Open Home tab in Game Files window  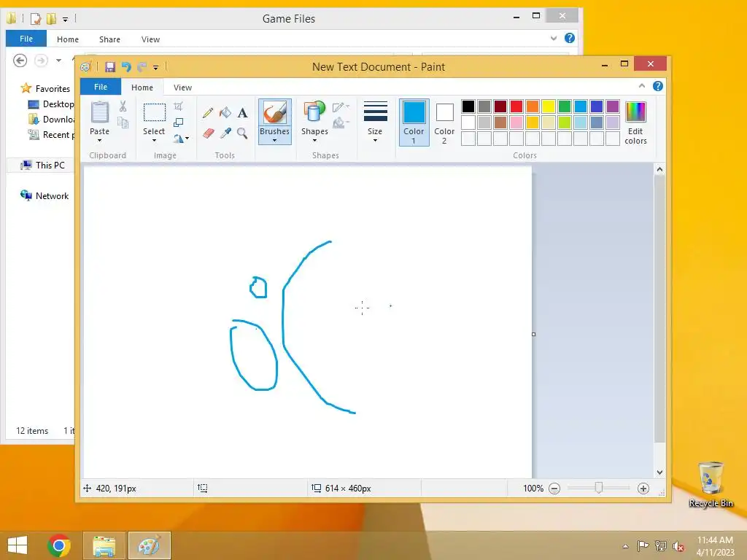(x=68, y=39)
